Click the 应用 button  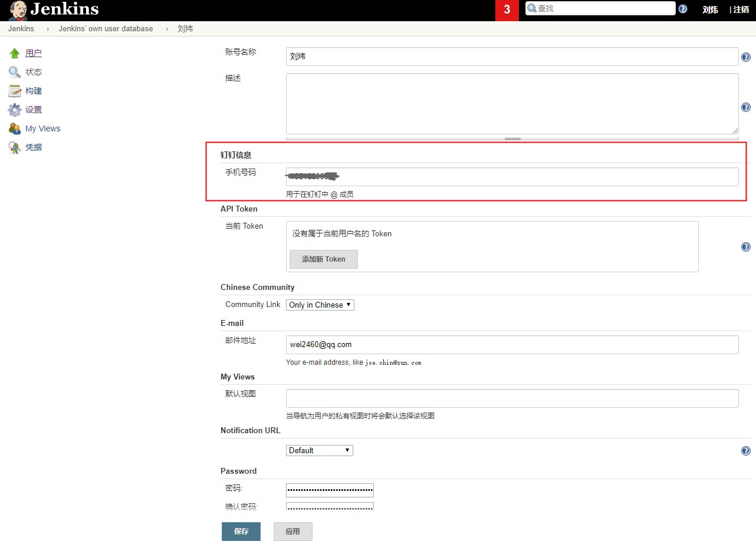coord(293,532)
